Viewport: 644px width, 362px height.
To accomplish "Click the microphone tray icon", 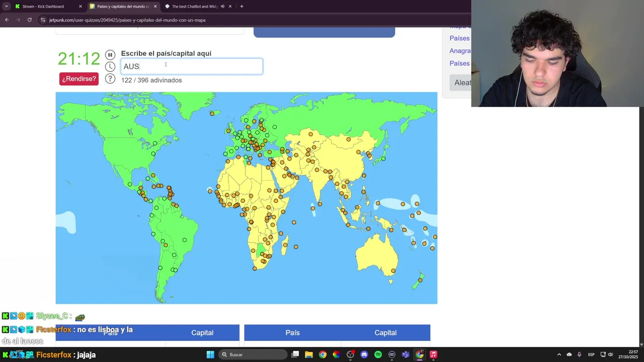I will click(579, 354).
